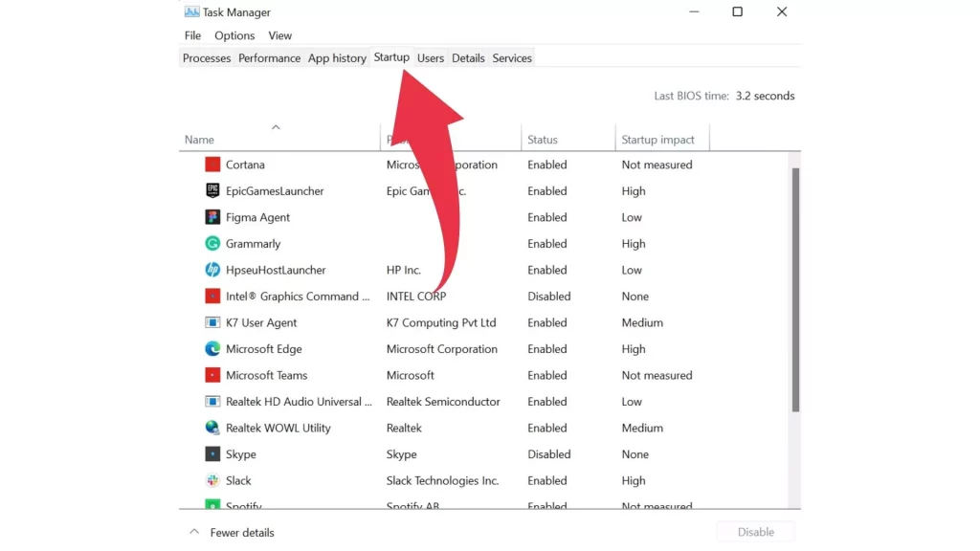Select the Grammarly green icon
The image size is (980, 551).
212,243
